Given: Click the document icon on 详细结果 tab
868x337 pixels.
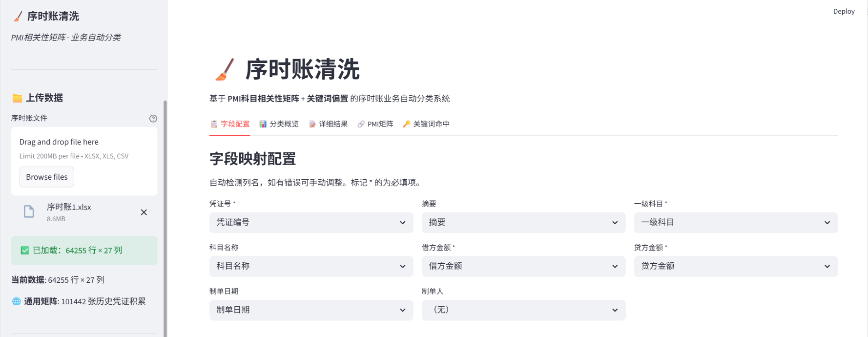Looking at the screenshot, I should click(x=312, y=124).
